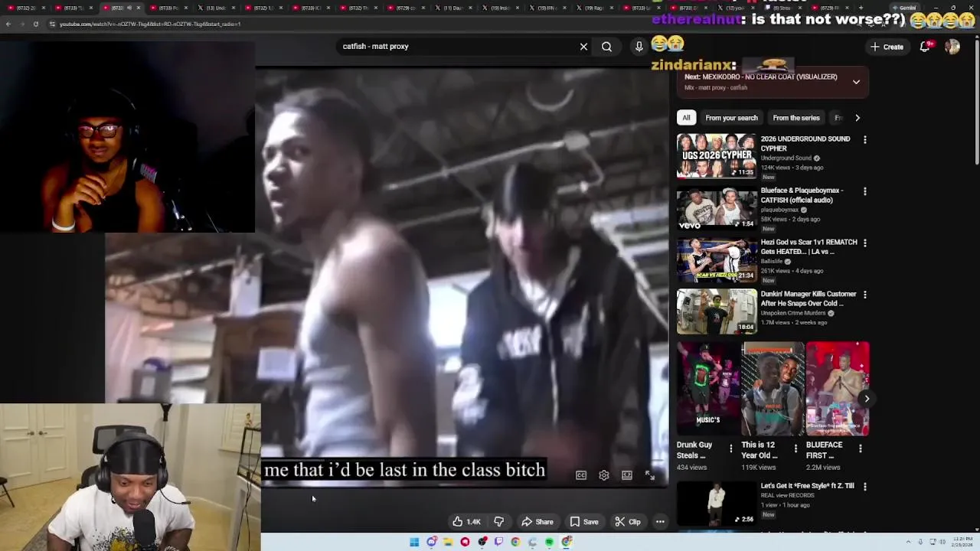Open Spotify from taskbar

(549, 542)
